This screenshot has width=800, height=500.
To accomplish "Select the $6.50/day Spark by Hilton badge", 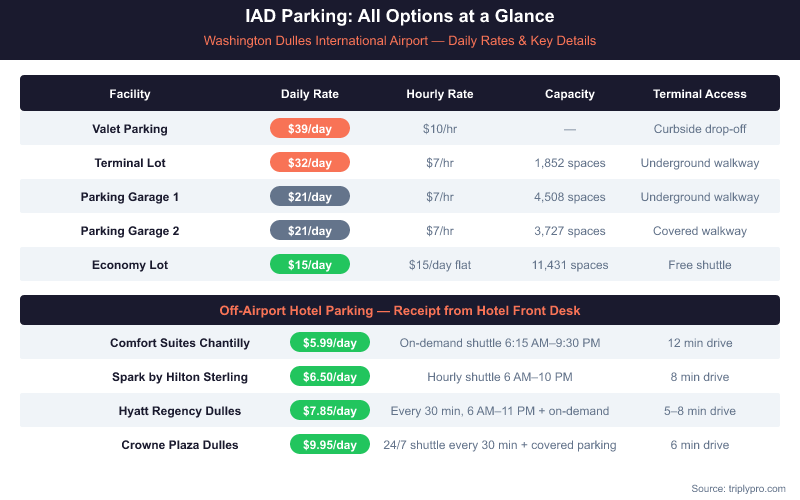I will 329,377.
